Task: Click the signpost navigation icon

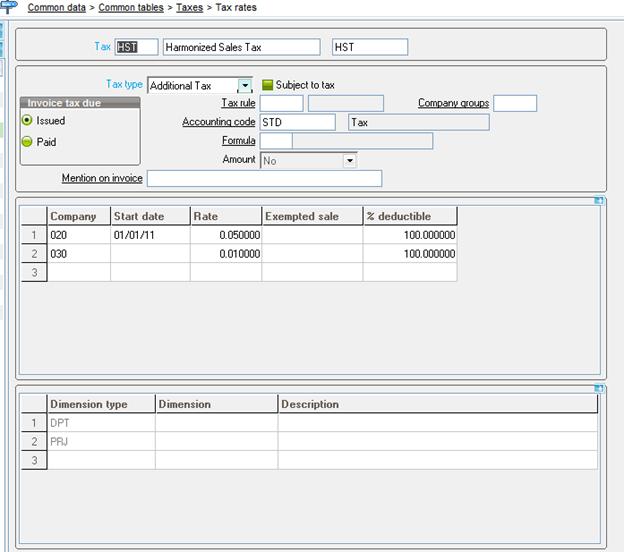Action: click(8, 6)
